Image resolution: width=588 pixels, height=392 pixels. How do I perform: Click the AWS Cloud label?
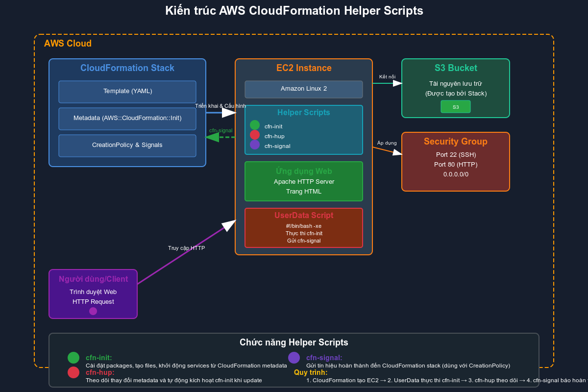pos(68,44)
